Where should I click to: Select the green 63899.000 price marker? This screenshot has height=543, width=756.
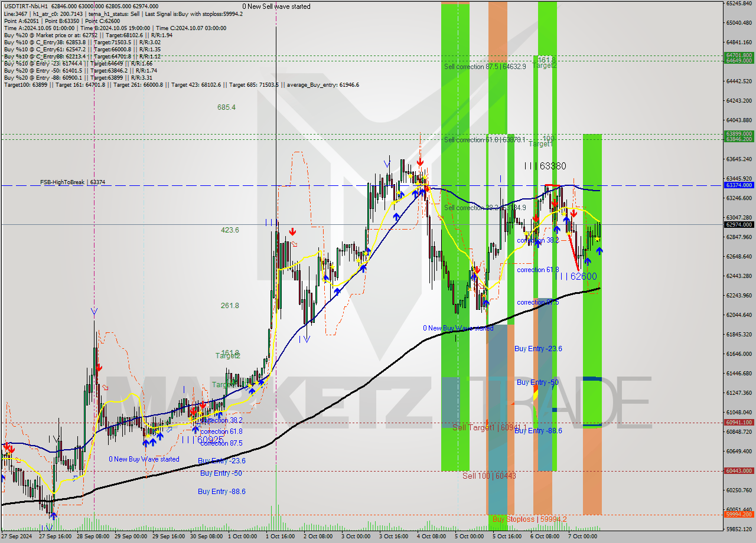pos(739,134)
